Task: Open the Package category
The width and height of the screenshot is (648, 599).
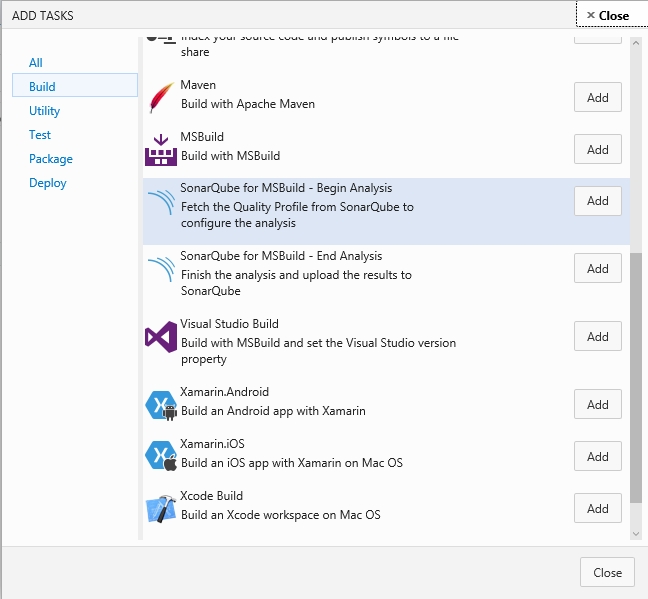Action: pyautogui.click(x=51, y=159)
